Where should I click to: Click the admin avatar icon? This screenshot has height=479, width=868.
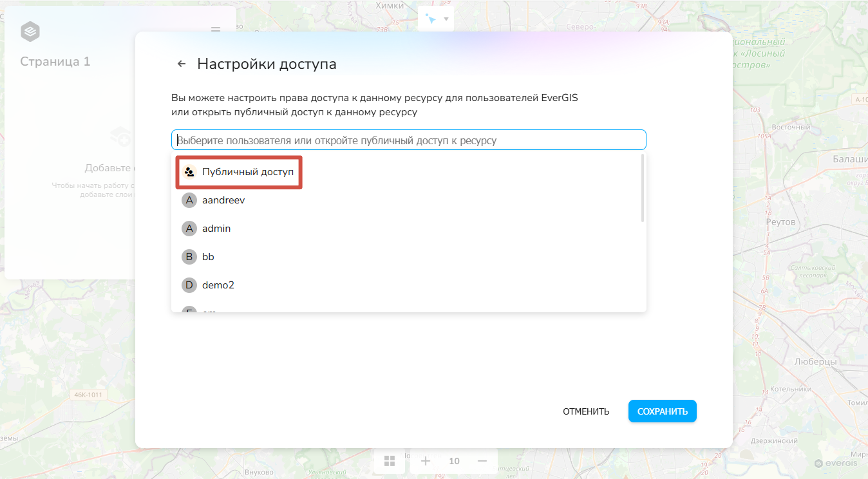(x=189, y=229)
